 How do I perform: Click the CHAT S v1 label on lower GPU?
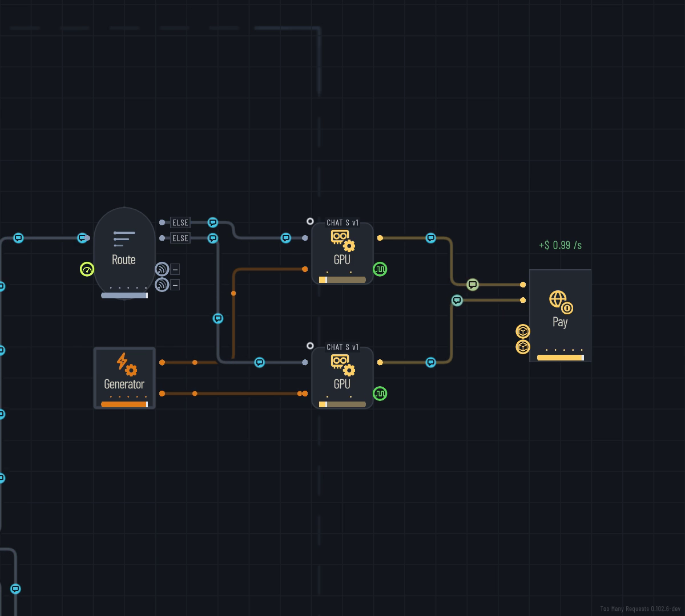point(342,347)
